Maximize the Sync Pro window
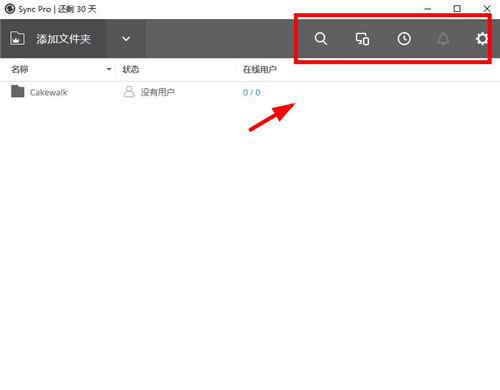The width and height of the screenshot is (500, 390). [457, 9]
